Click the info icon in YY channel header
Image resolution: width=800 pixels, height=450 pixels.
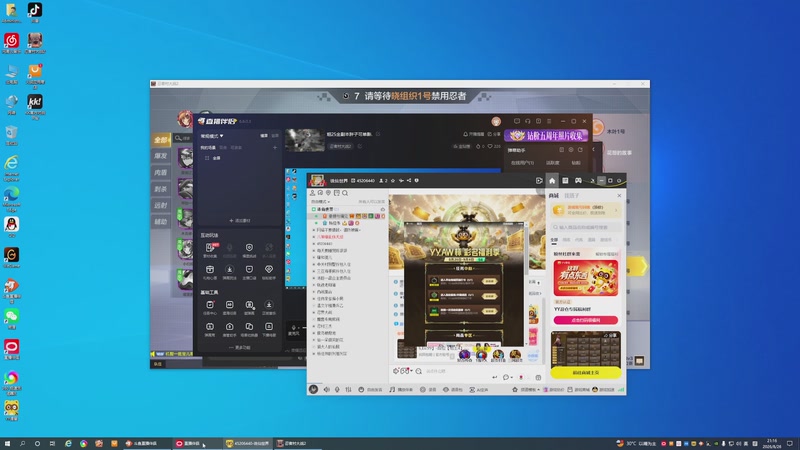[x=416, y=181]
